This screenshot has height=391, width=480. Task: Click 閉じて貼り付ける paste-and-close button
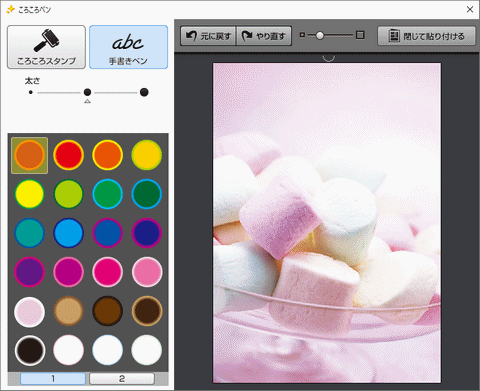pos(426,36)
